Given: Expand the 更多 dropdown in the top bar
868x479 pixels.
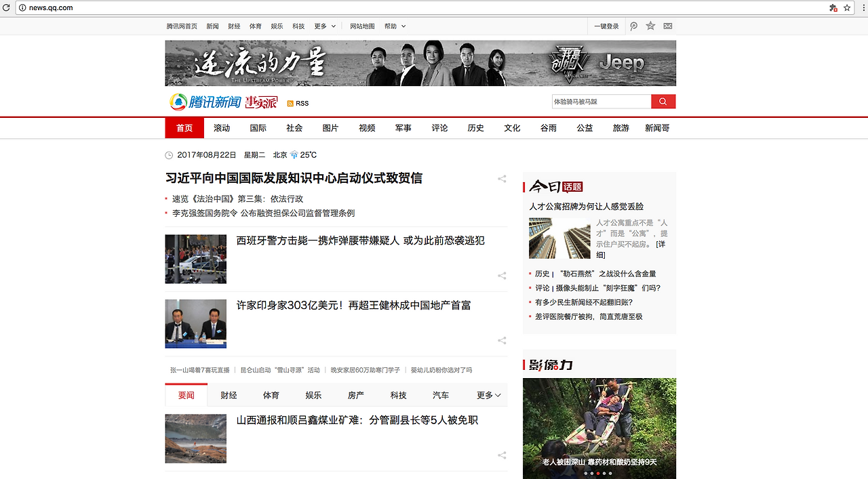Looking at the screenshot, I should (x=325, y=26).
